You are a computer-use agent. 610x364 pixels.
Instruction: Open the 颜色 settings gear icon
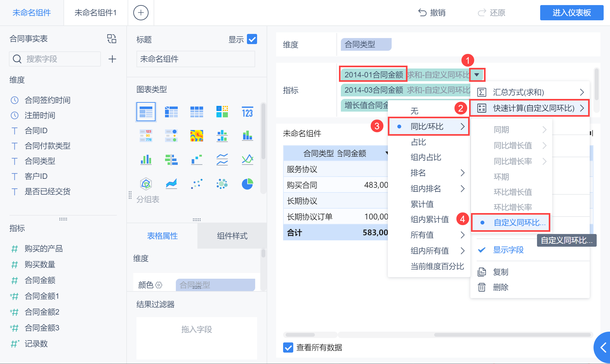159,285
